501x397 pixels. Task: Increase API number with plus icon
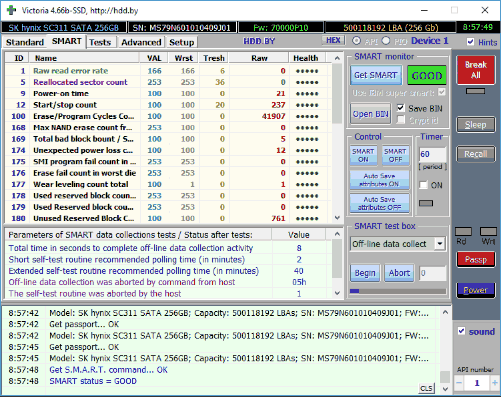[495, 383]
